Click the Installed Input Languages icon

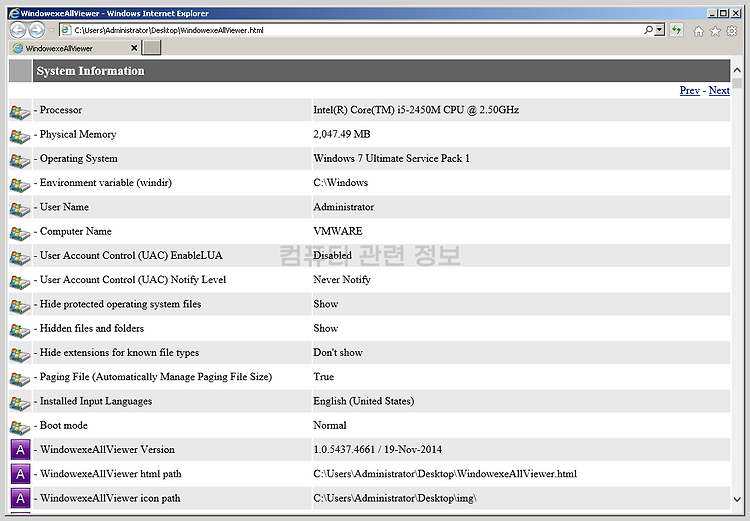[x=20, y=404]
